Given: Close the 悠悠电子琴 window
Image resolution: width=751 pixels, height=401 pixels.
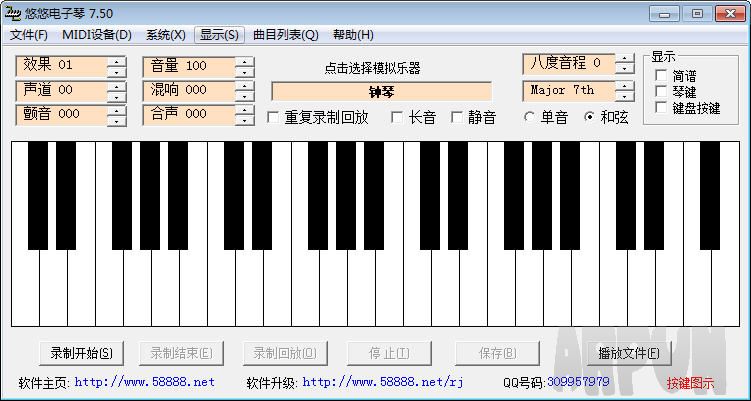Looking at the screenshot, I should coord(730,14).
